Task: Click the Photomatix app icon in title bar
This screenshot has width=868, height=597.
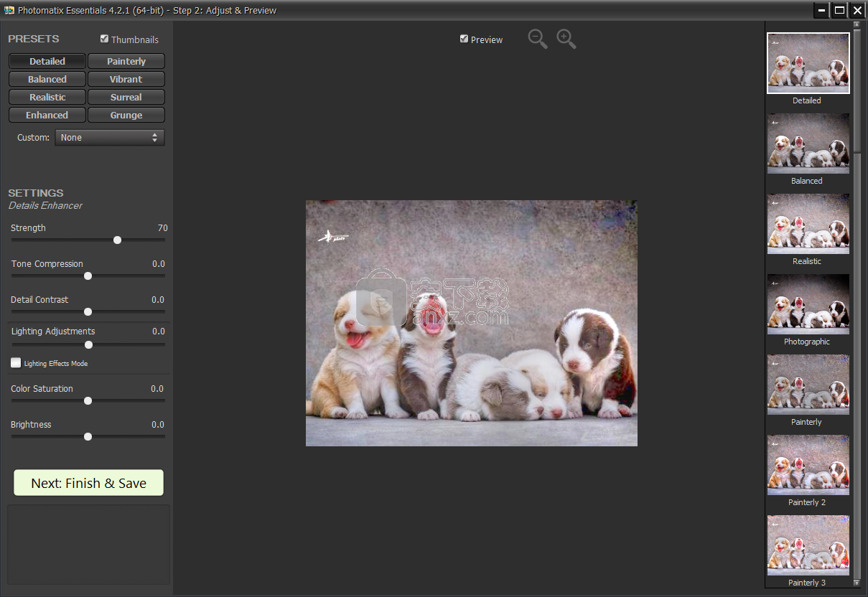Action: pyautogui.click(x=9, y=10)
